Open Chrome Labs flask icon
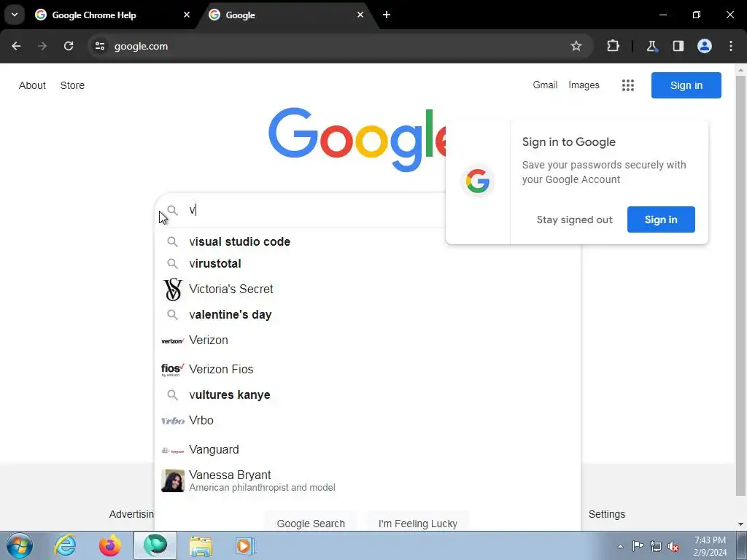 click(651, 46)
